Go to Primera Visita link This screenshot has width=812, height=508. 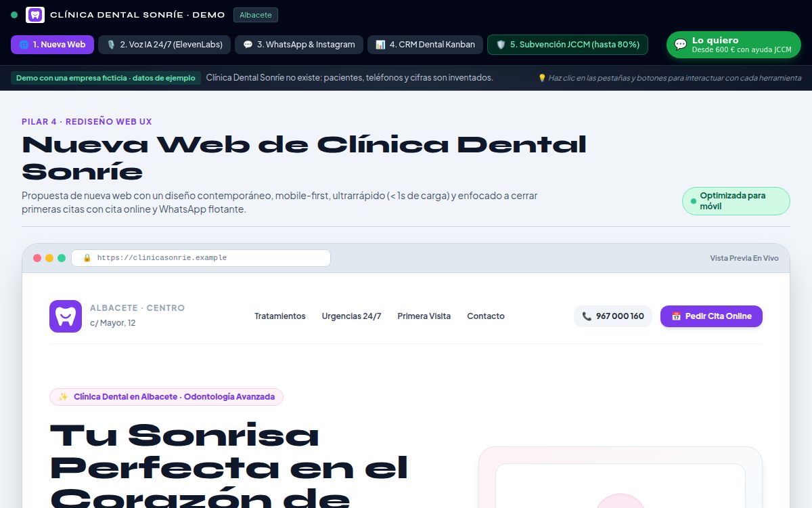point(424,316)
